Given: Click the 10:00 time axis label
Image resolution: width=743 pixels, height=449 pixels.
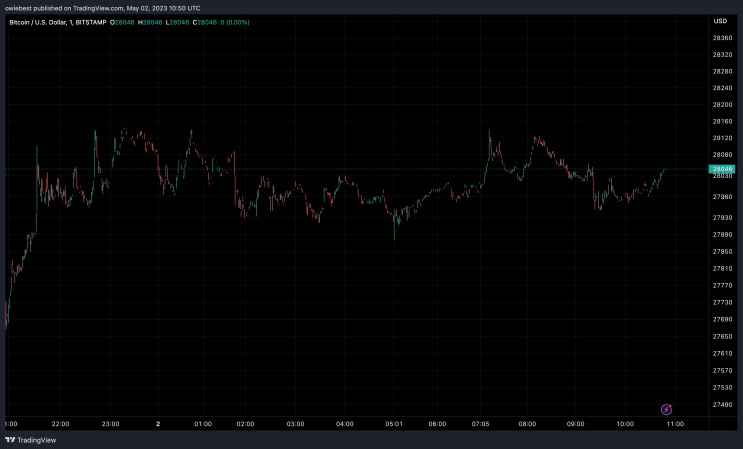Looking at the screenshot, I should coord(625,424).
